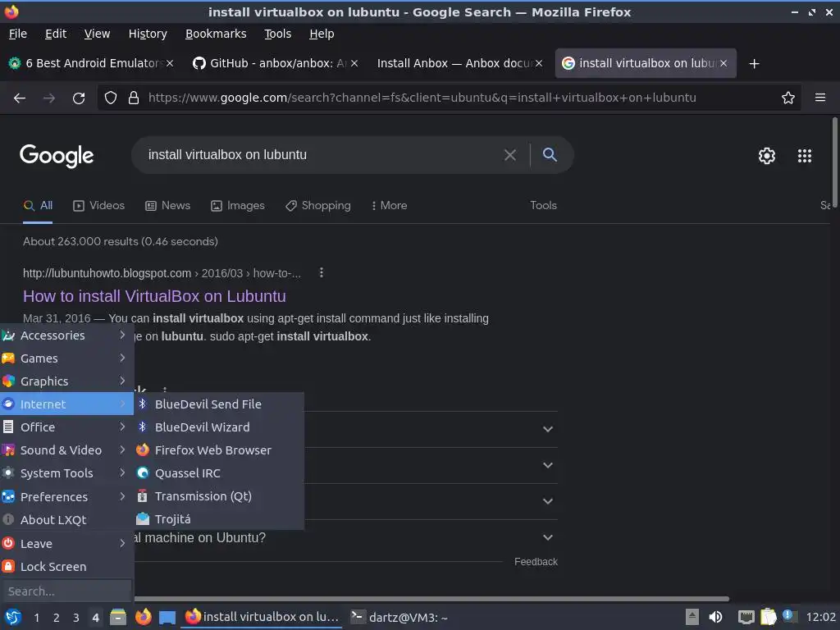
Task: Open tracking protection shield icon
Action: tap(111, 98)
